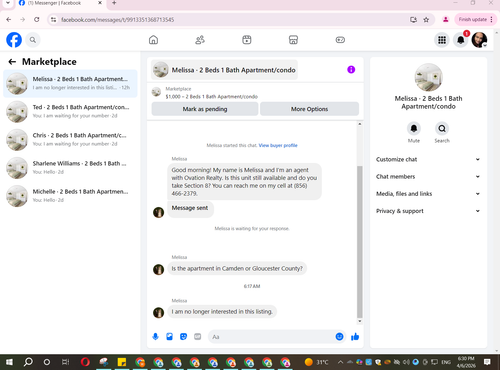500x370 pixels.
Task: Open Sticky Notes from the taskbar
Action: 122,362
